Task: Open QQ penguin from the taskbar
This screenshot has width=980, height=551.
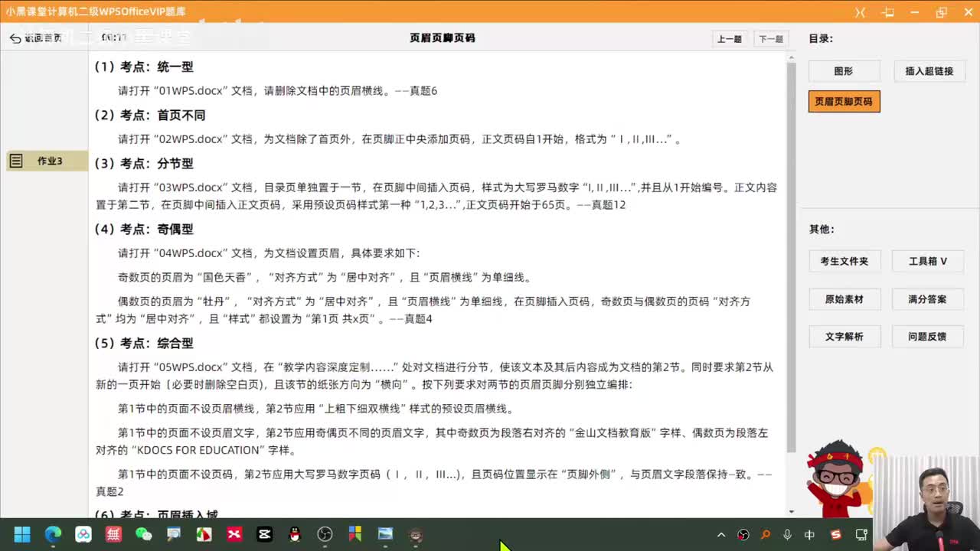Action: click(295, 534)
